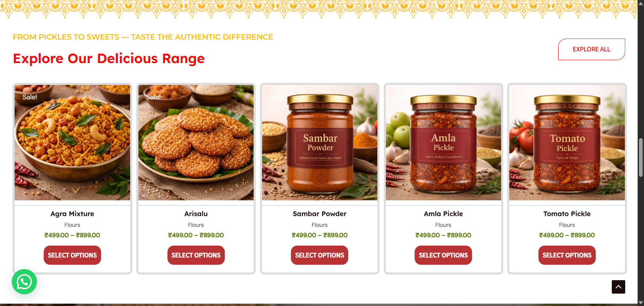This screenshot has width=644, height=306.
Task: Click the Sale! badge on Arisalu
Action: coord(154,97)
